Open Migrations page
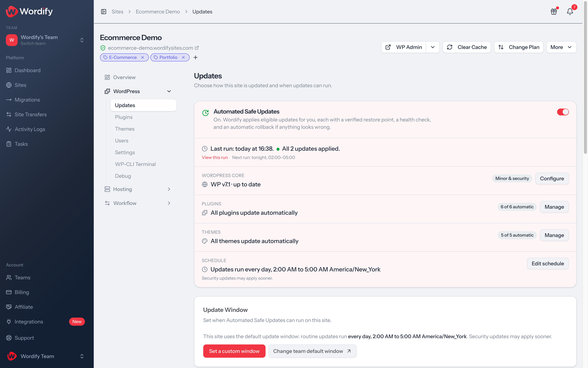The width and height of the screenshot is (588, 368). [x=47, y=100]
